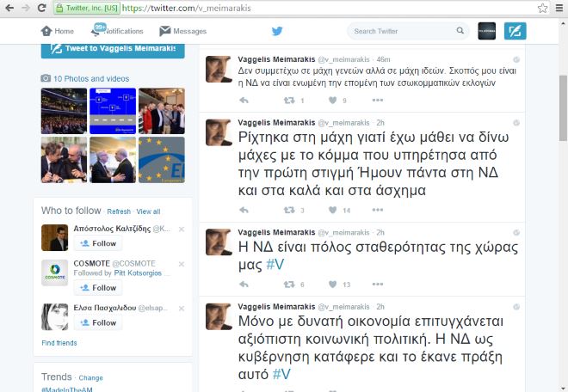Dismiss Ελσα Πασχαλιδου suggestion
568x392 pixels.
tap(182, 309)
